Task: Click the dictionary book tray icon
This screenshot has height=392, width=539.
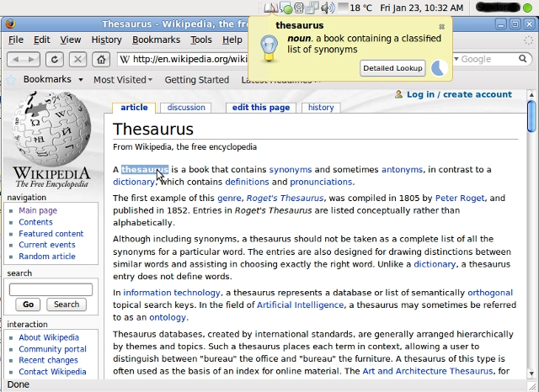Action: [x=270, y=8]
